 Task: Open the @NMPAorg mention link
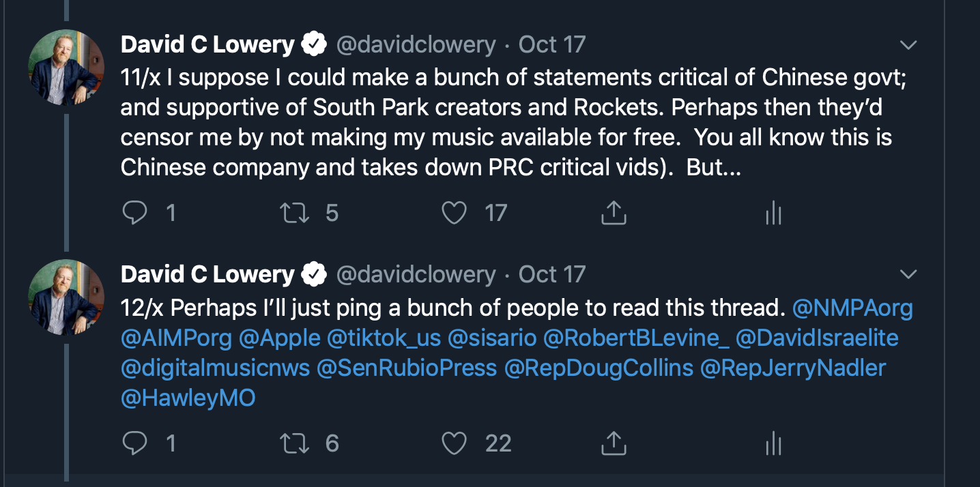(x=852, y=308)
